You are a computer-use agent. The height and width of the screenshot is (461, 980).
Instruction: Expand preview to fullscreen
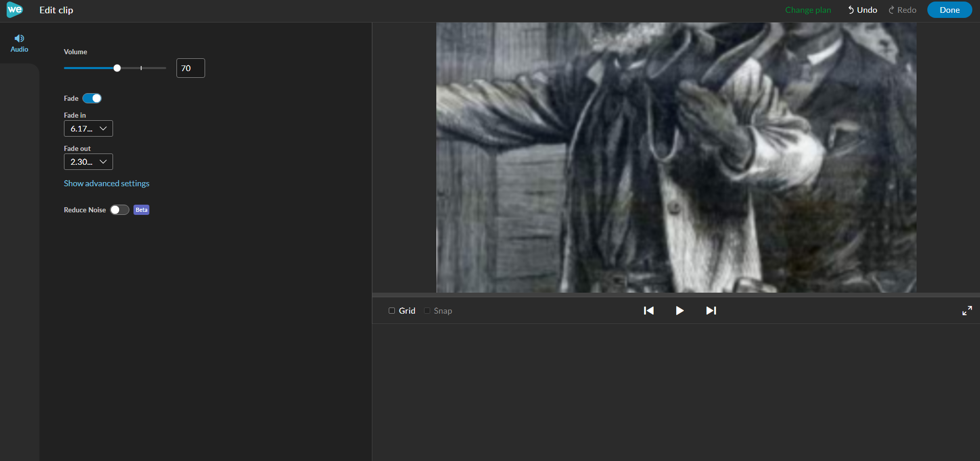(967, 311)
